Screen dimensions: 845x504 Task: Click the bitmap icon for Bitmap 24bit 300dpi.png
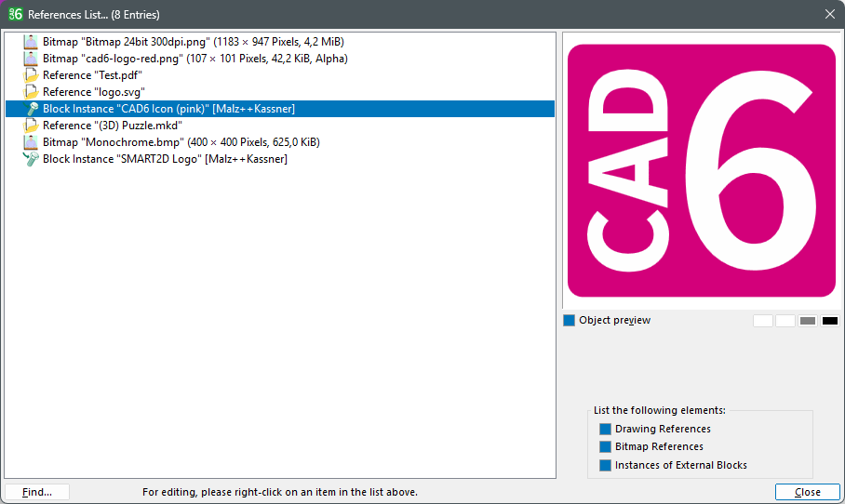pyautogui.click(x=31, y=42)
